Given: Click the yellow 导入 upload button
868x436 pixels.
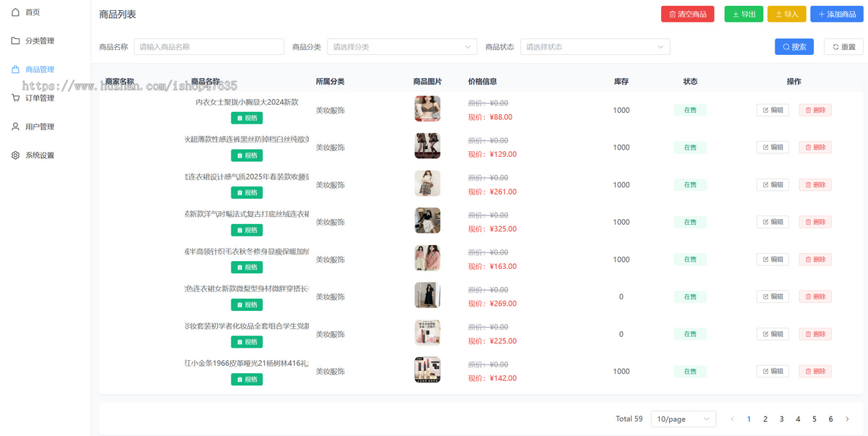Looking at the screenshot, I should coord(786,14).
